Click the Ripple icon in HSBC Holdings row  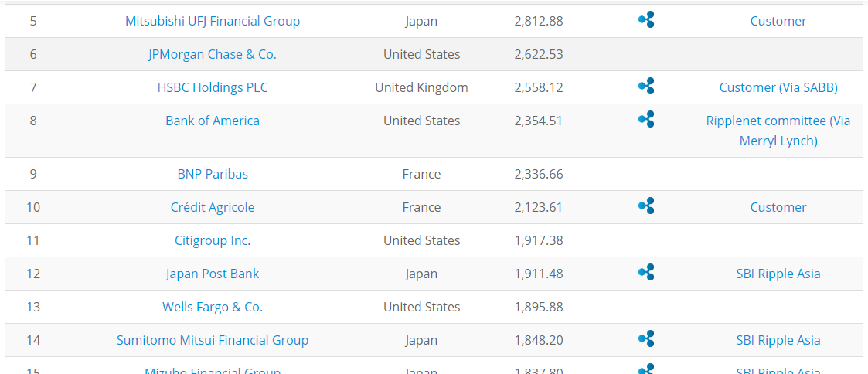(x=646, y=87)
